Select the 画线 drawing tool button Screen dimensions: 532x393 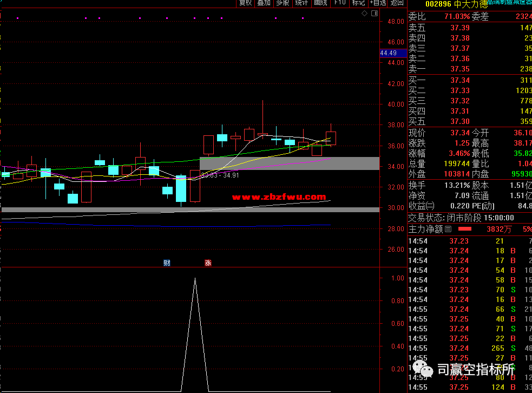(320, 3)
